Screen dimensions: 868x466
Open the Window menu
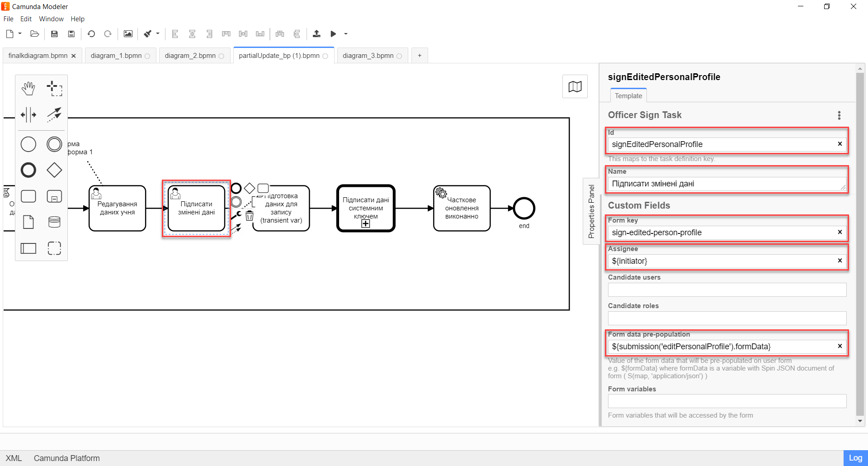click(x=51, y=19)
